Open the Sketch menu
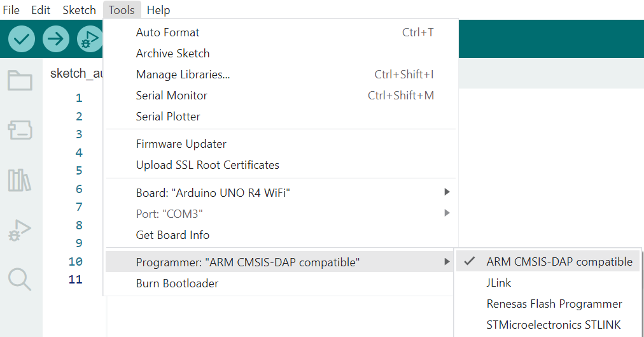 click(x=79, y=10)
